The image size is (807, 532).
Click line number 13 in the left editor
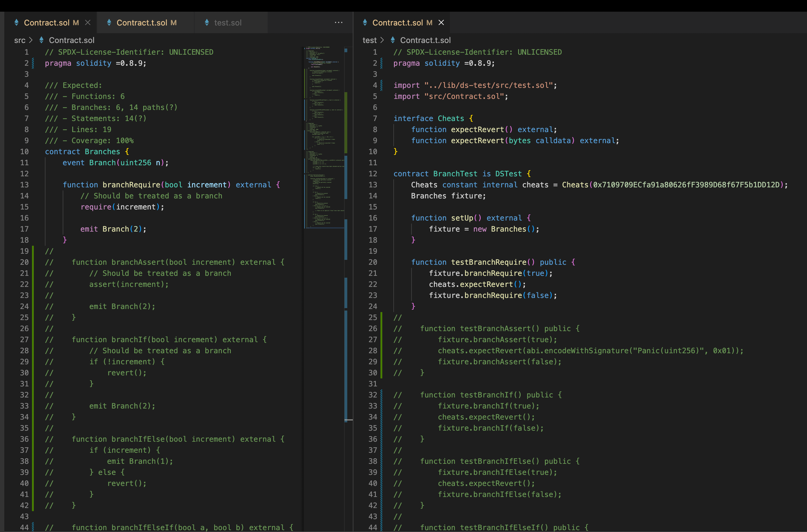click(x=24, y=185)
